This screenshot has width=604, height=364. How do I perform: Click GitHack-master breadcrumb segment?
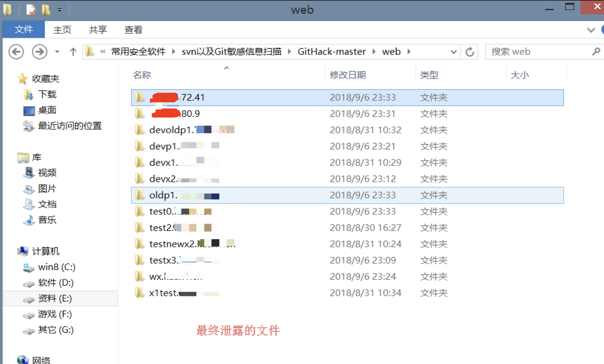click(x=332, y=52)
